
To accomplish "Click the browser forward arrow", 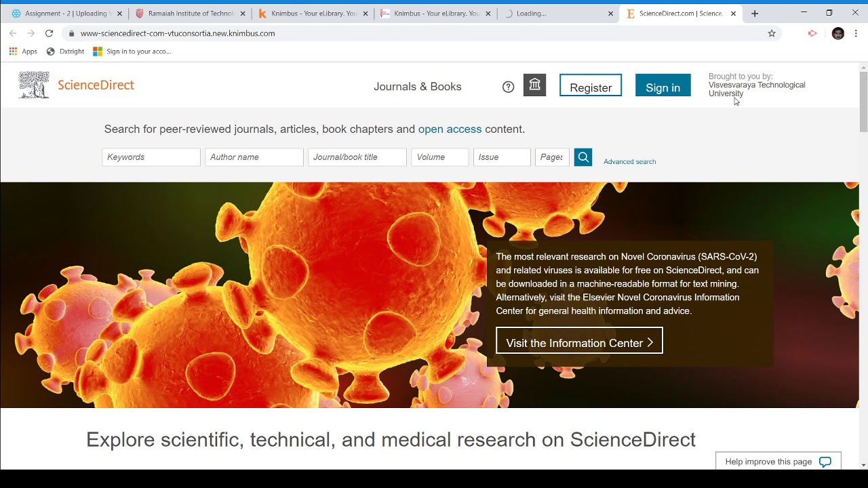I will (31, 33).
